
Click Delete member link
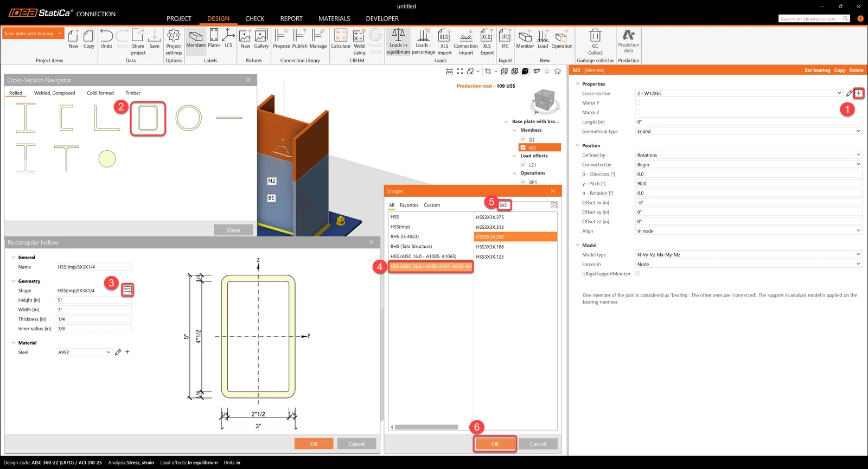(x=857, y=70)
